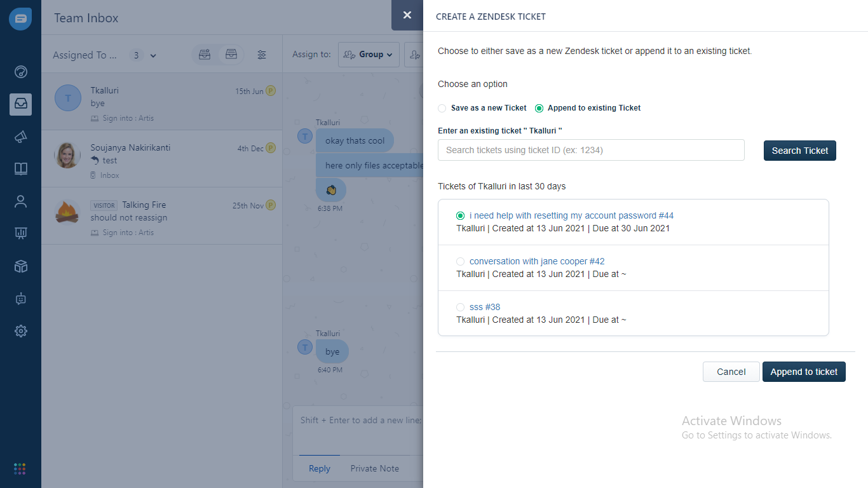
Task: Open the colored app-switcher grid icon
Action: point(20,469)
